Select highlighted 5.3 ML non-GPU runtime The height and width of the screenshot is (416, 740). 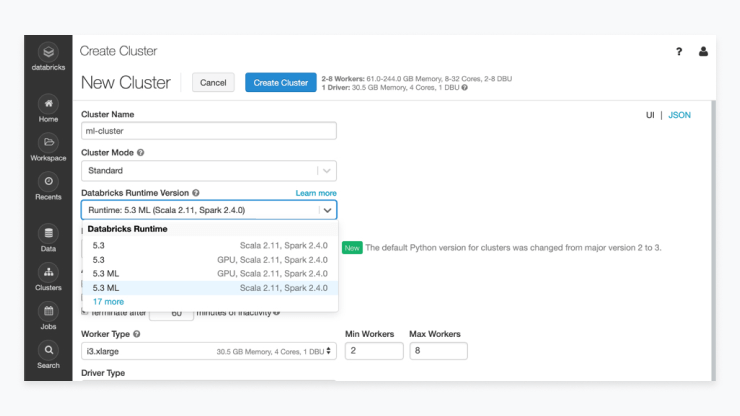[x=210, y=288]
